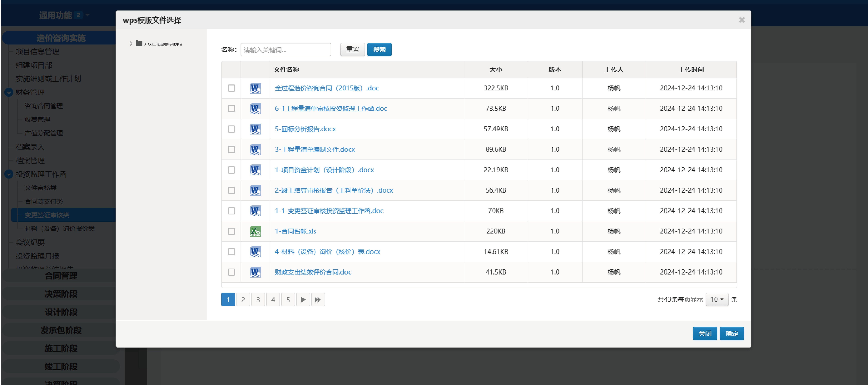
Task: Check the box for 6-1工程量清单审核投资监理工作函.doc
Action: click(x=231, y=109)
